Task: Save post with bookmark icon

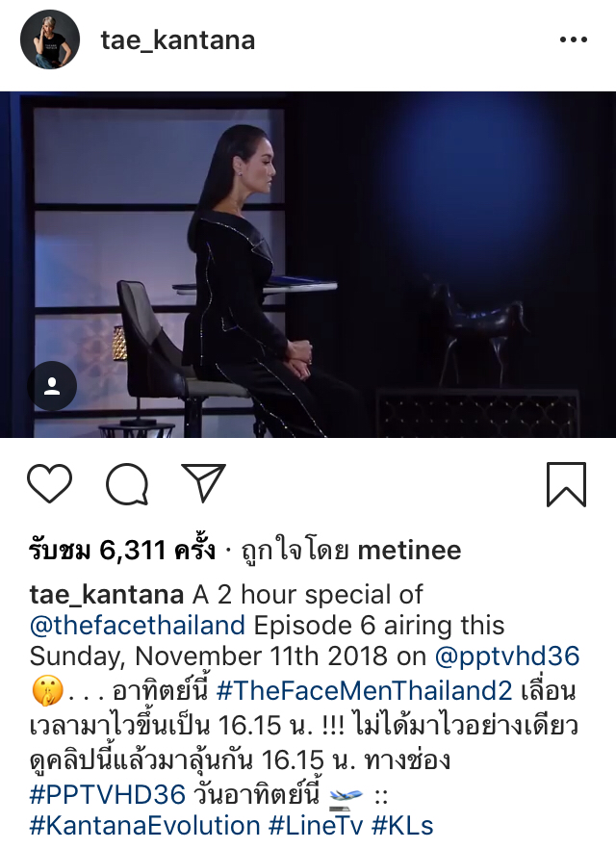Action: [566, 484]
